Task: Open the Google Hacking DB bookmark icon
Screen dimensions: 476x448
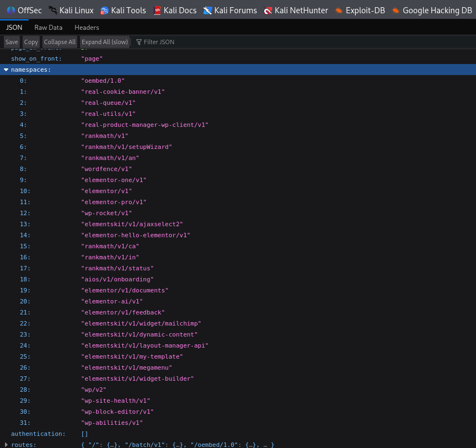Action: (396, 10)
